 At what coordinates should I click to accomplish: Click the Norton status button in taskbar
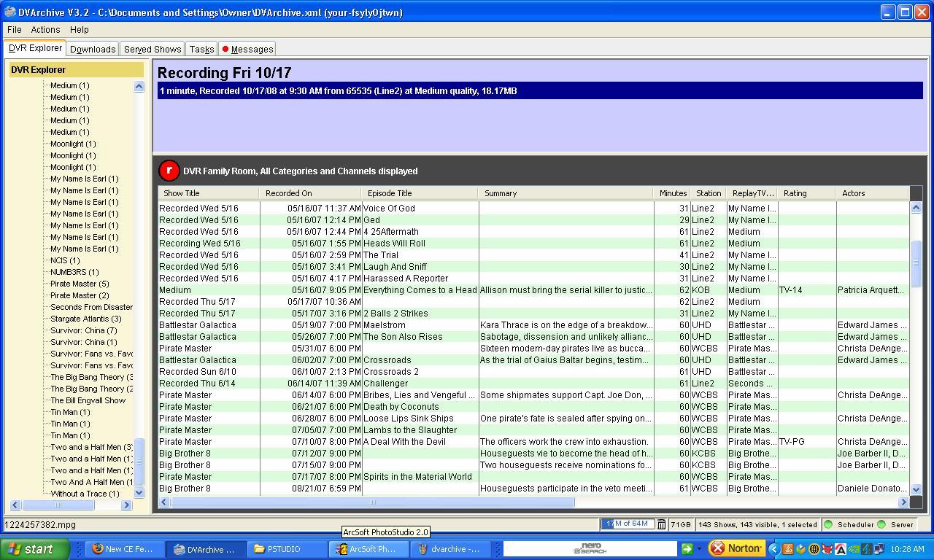(737, 548)
